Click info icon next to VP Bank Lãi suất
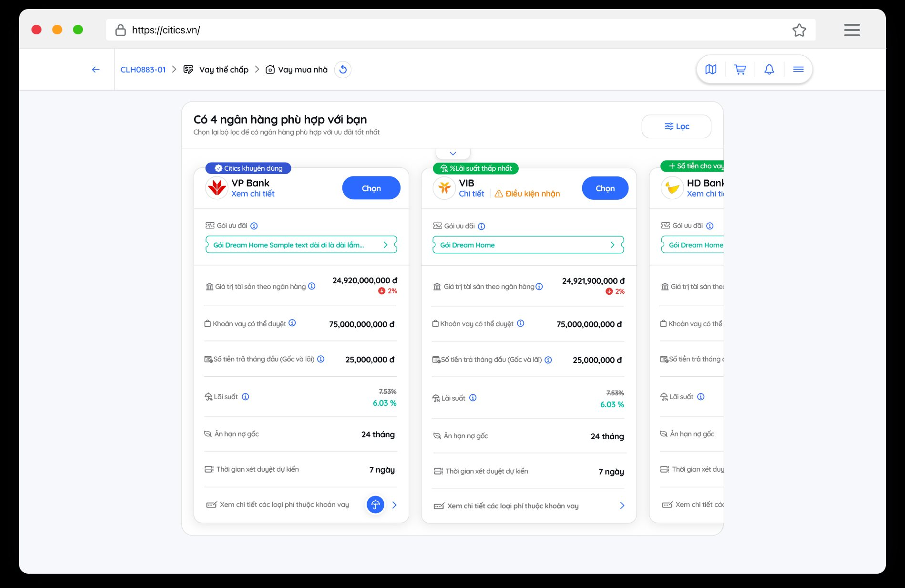 coord(246,397)
